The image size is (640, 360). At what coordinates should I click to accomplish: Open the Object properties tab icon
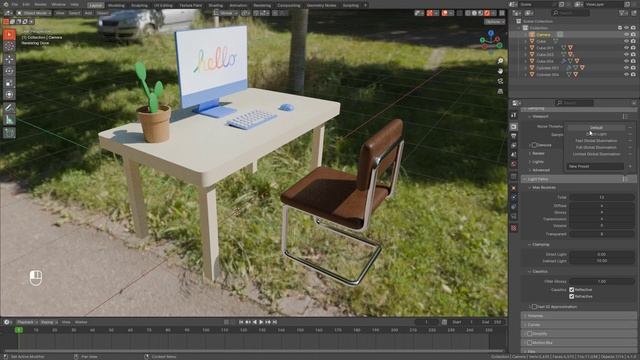pos(514,188)
